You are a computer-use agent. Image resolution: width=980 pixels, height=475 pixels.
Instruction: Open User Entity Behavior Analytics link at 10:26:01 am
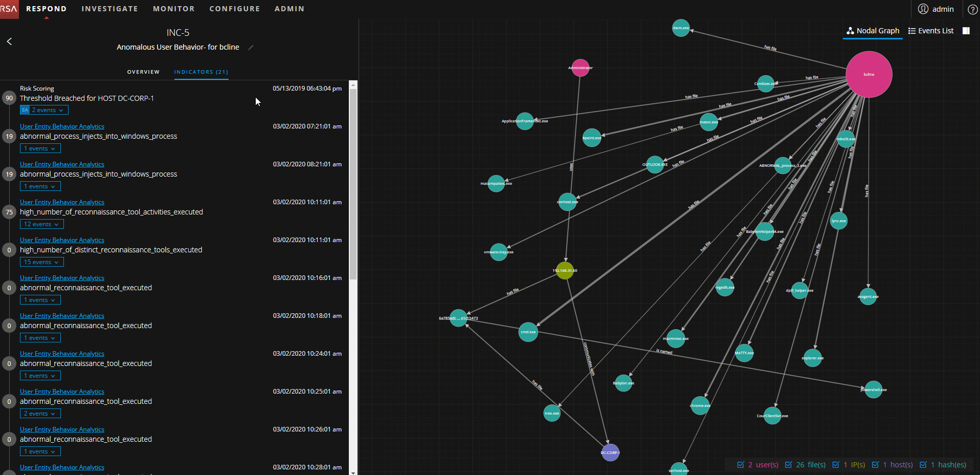(62, 429)
